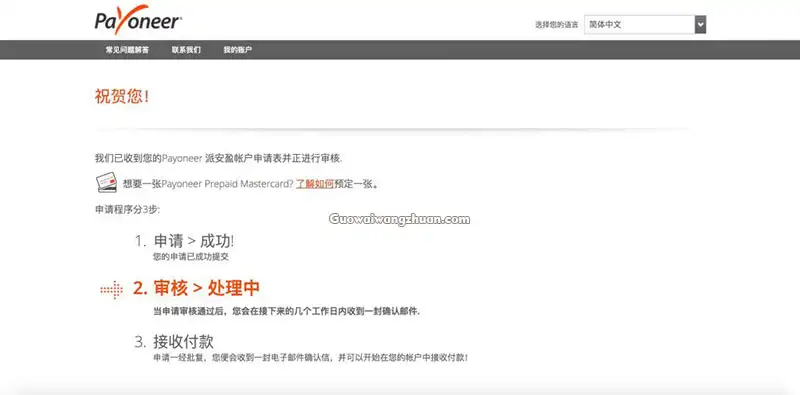Select the 简体中文 language combo box

[645, 24]
